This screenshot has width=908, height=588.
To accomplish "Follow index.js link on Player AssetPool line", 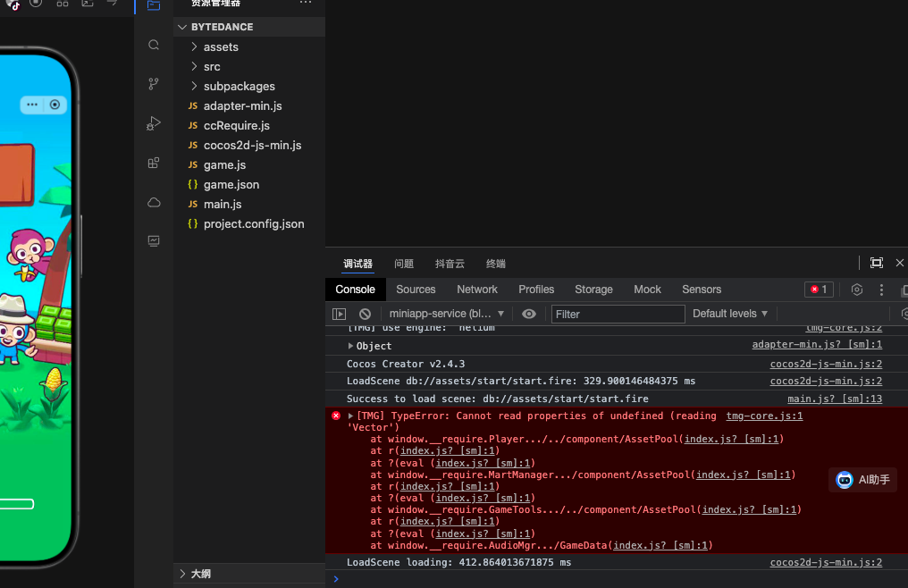I will (x=731, y=439).
